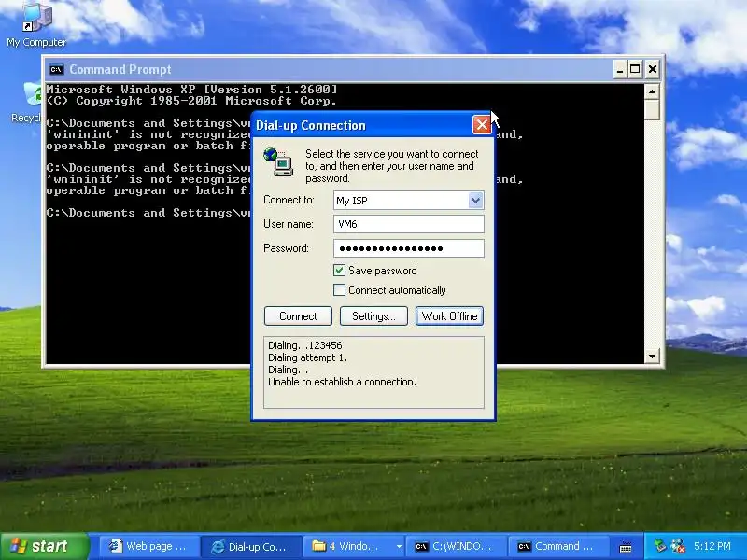Click Command Prompt scrollbar thumb
Image resolution: width=747 pixels, height=560 pixels.
tap(652, 109)
